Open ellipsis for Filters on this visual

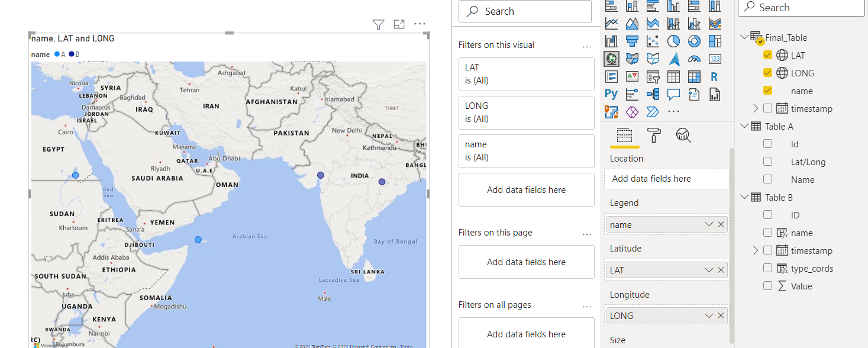[587, 46]
